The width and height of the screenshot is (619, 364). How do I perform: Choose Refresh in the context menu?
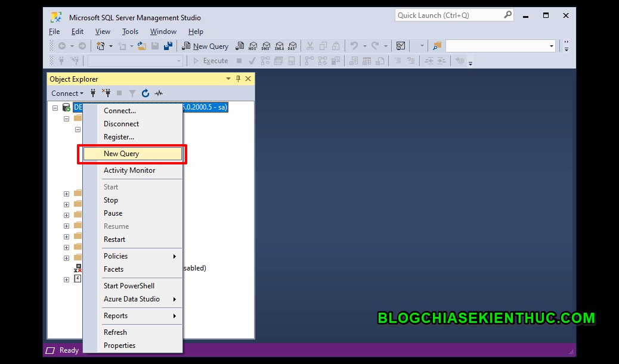point(132,332)
